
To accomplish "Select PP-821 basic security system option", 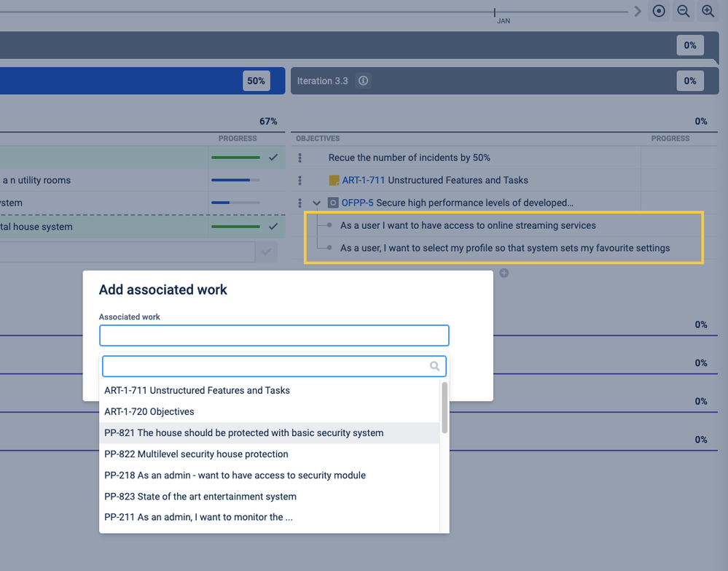I will [x=270, y=433].
